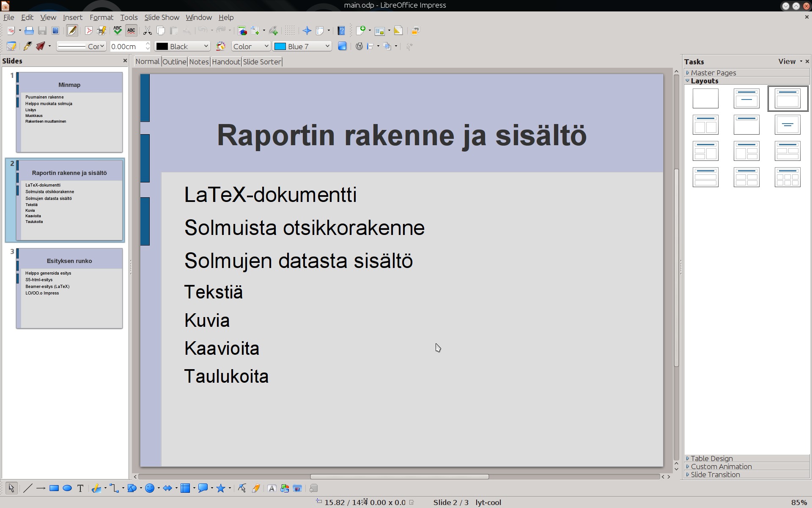Run the Spelling check icon
Viewport: 812px width, 508px height.
[x=118, y=30]
